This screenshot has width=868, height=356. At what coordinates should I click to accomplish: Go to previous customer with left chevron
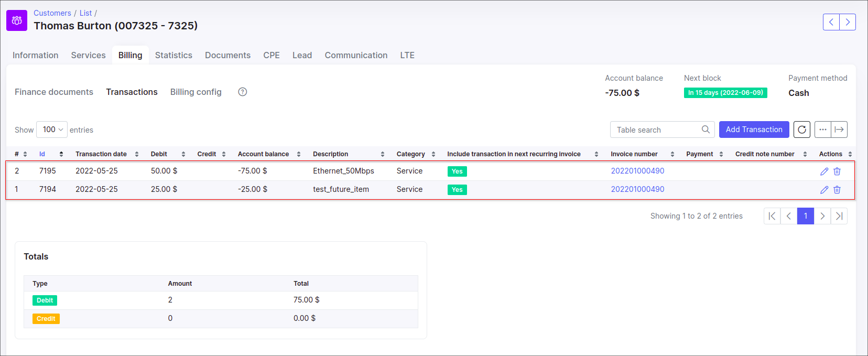coord(831,22)
